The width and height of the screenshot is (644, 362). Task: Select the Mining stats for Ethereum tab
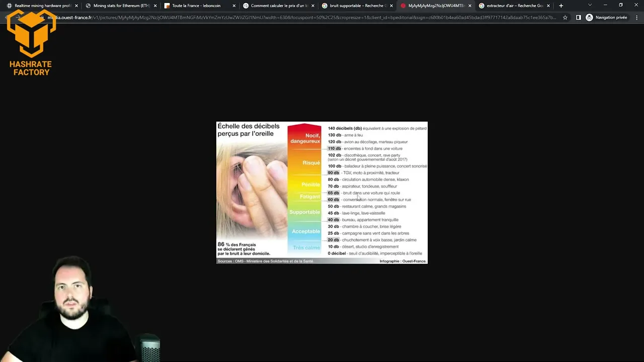[x=121, y=6]
